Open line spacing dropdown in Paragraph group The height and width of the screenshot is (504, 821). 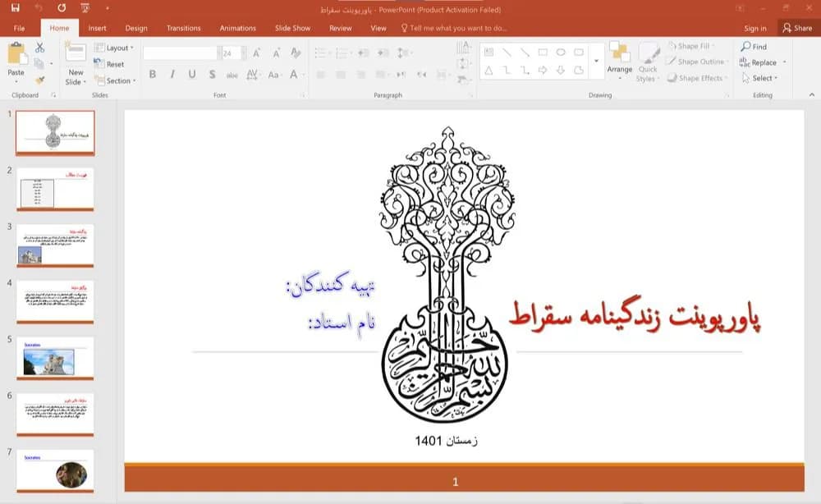tap(404, 53)
